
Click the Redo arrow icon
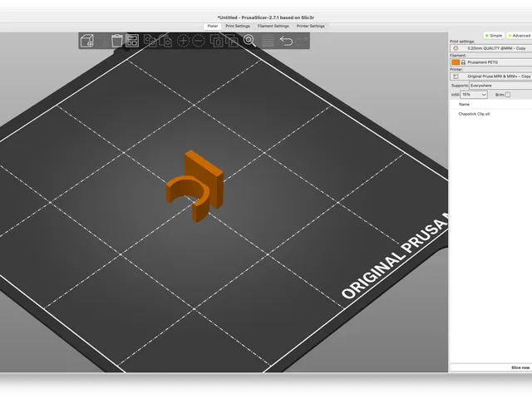302,41
